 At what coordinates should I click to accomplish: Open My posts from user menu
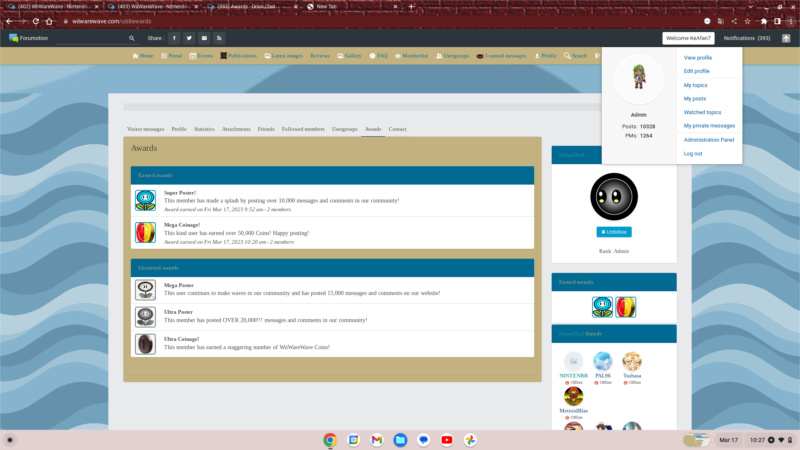coord(695,98)
